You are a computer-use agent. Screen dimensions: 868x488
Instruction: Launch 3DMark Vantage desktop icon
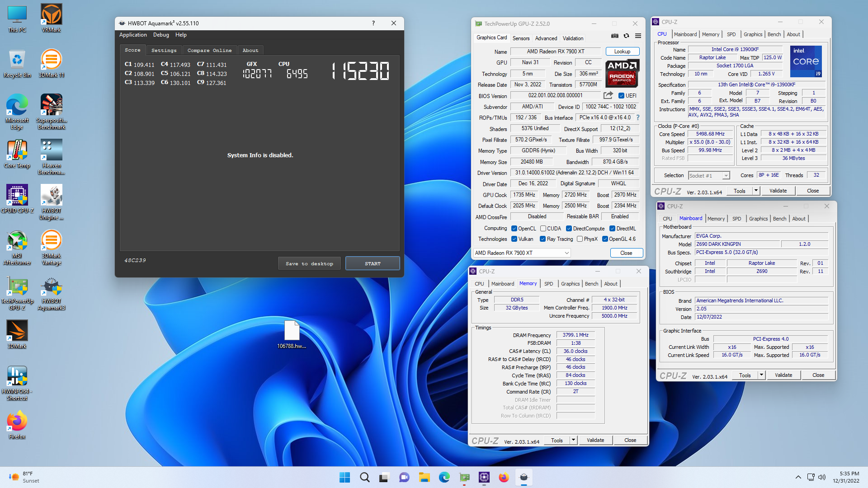pos(51,247)
